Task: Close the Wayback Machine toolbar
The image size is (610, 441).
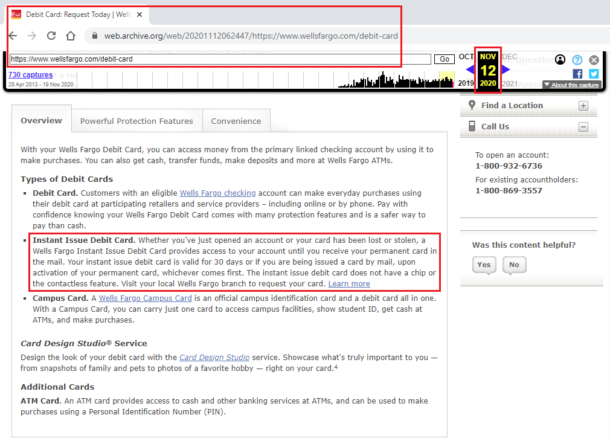Action: coord(594,60)
